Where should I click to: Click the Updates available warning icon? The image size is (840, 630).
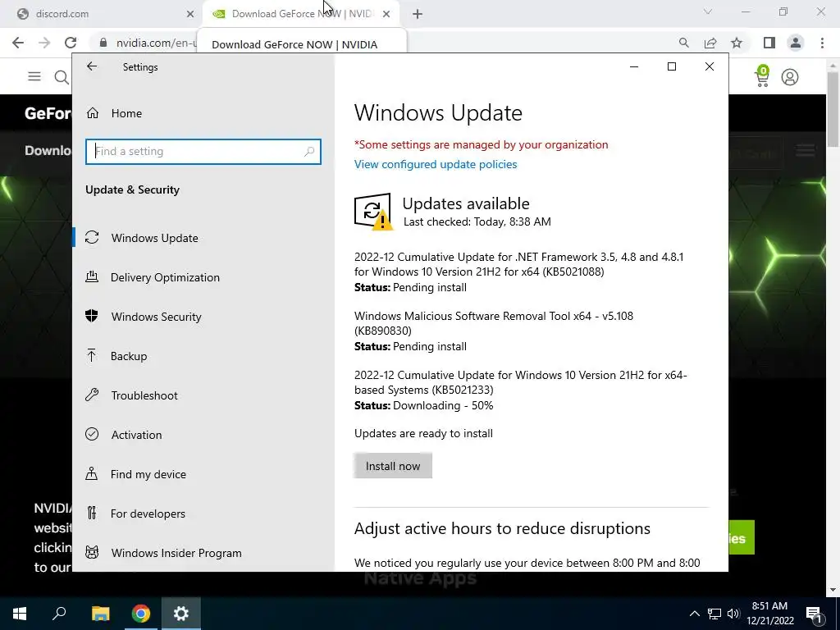coord(373,212)
